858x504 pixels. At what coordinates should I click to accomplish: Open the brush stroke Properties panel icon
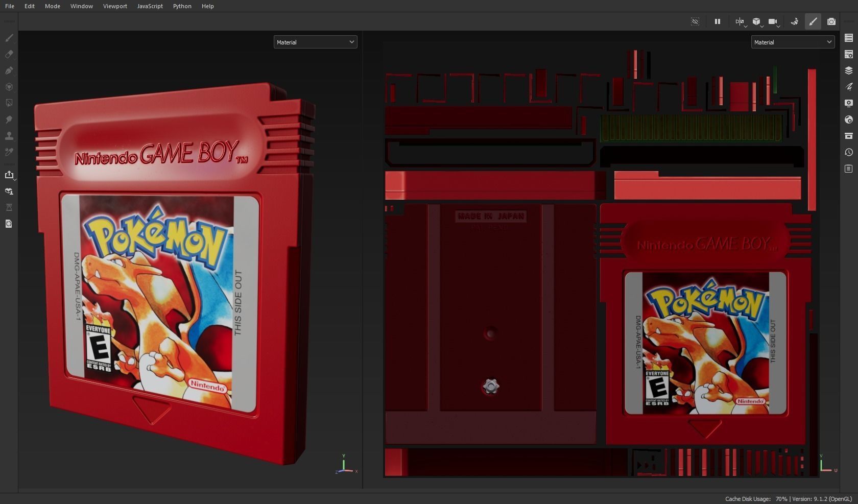(849, 87)
